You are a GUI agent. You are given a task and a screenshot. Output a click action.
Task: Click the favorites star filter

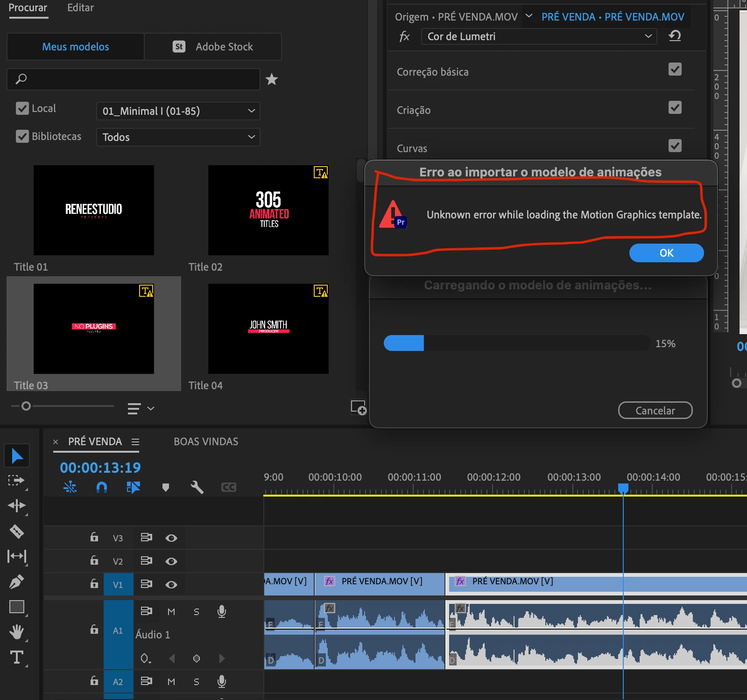(272, 79)
